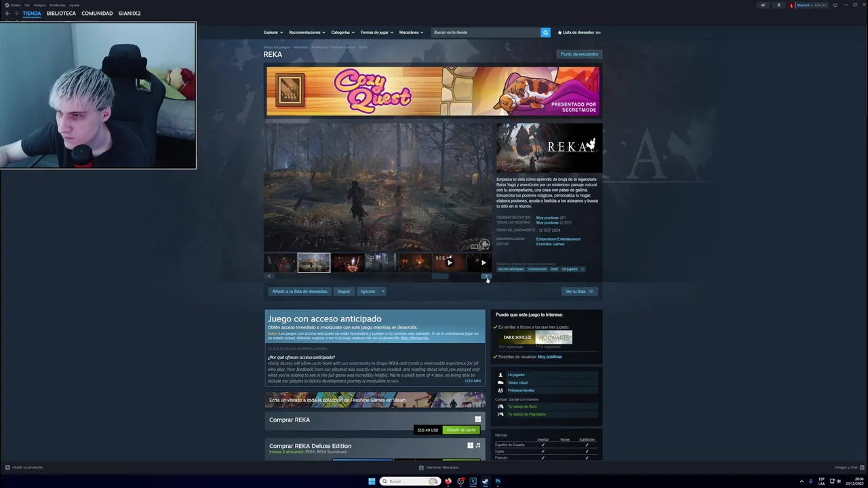This screenshot has width=868, height=488.
Task: Click the music note icon on Deluxe Edition
Action: click(x=477, y=445)
